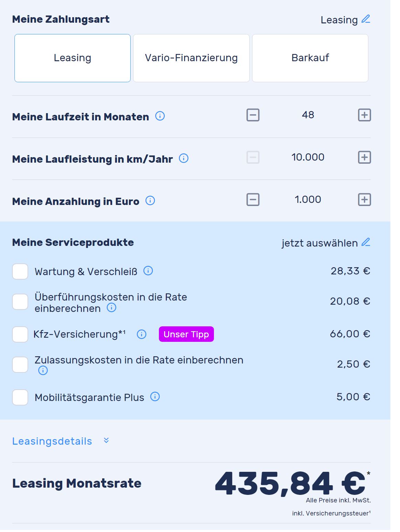
Task: Check the Kfz-Versicherung option
Action: [x=20, y=334]
